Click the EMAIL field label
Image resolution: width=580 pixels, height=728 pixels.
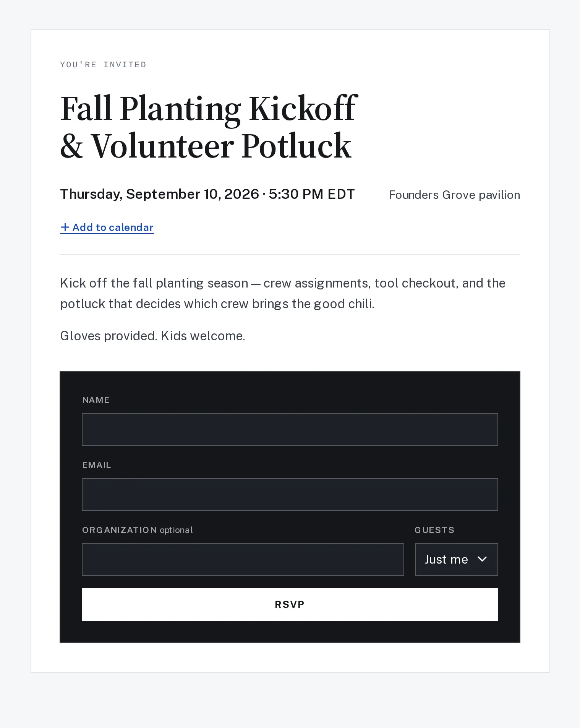coord(97,465)
